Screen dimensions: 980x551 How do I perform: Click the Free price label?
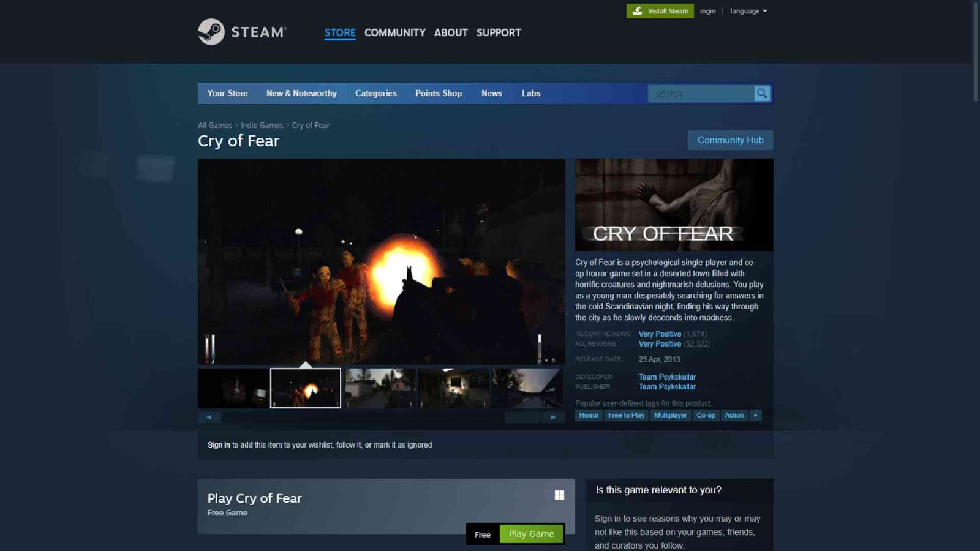click(483, 534)
